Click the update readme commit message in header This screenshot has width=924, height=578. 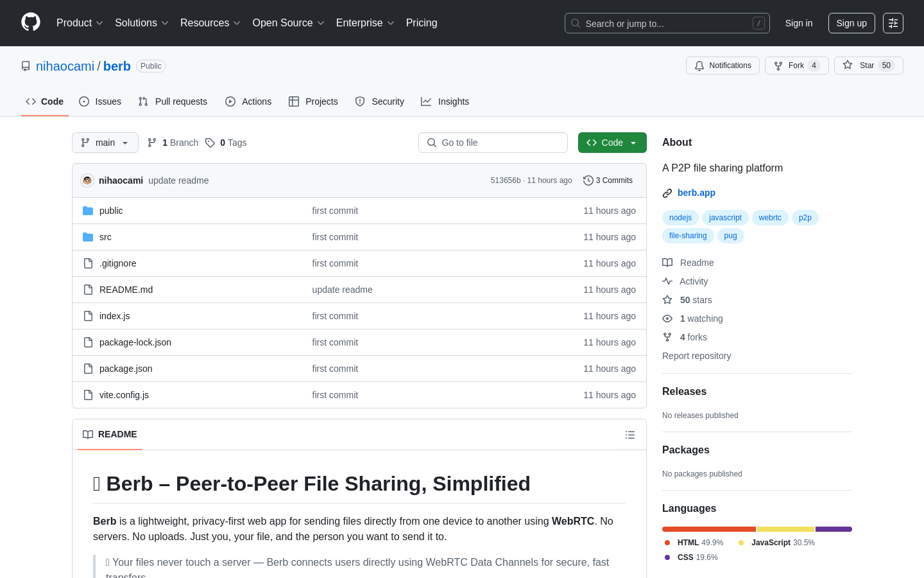(178, 180)
